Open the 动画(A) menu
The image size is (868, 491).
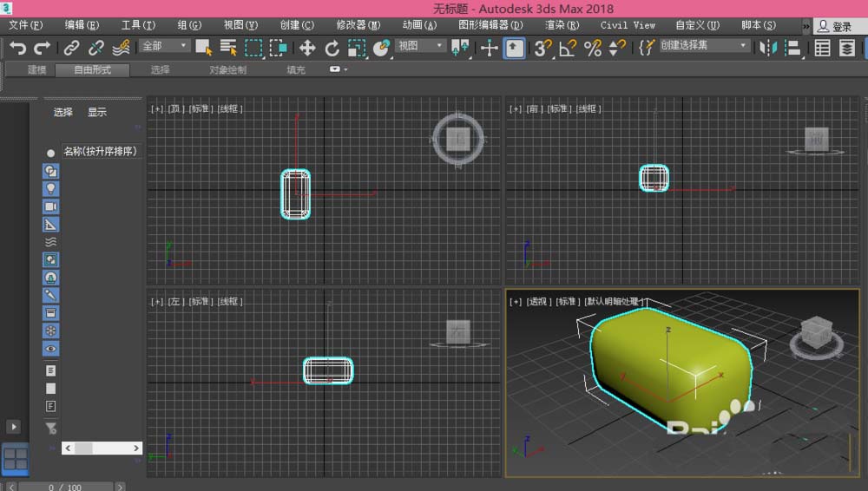pyautogui.click(x=419, y=25)
